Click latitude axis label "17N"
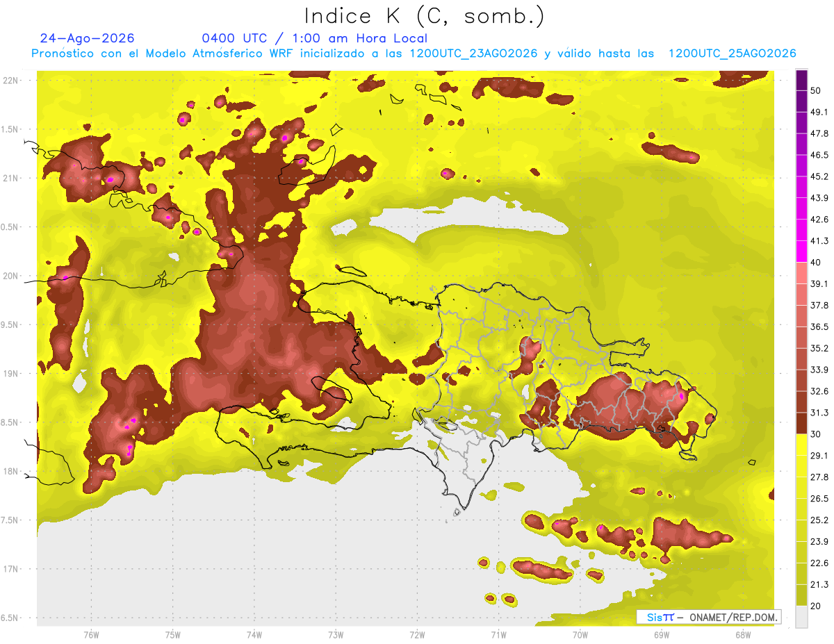The height and width of the screenshot is (644, 834). 11,569
